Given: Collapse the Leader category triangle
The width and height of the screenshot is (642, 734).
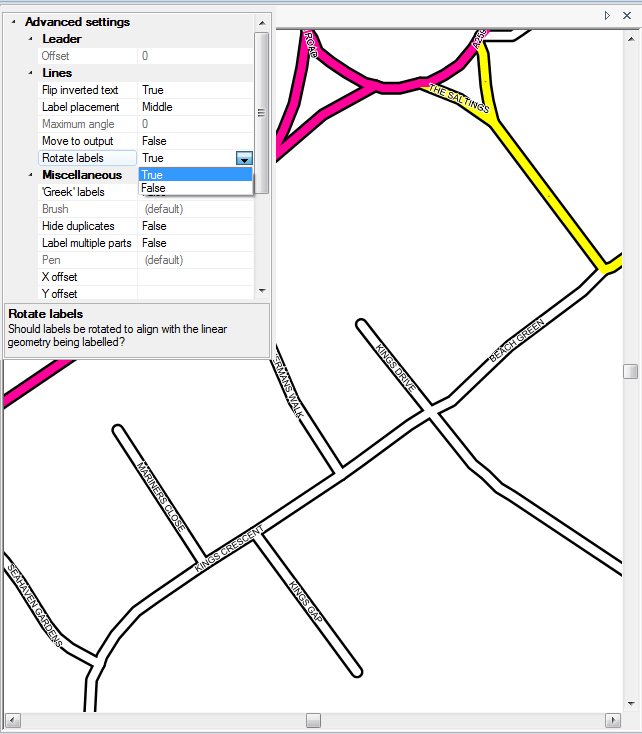Looking at the screenshot, I should coord(31,39).
